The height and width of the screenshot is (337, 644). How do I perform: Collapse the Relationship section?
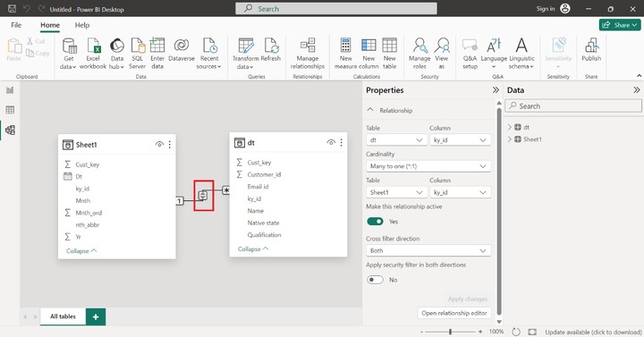pos(370,110)
